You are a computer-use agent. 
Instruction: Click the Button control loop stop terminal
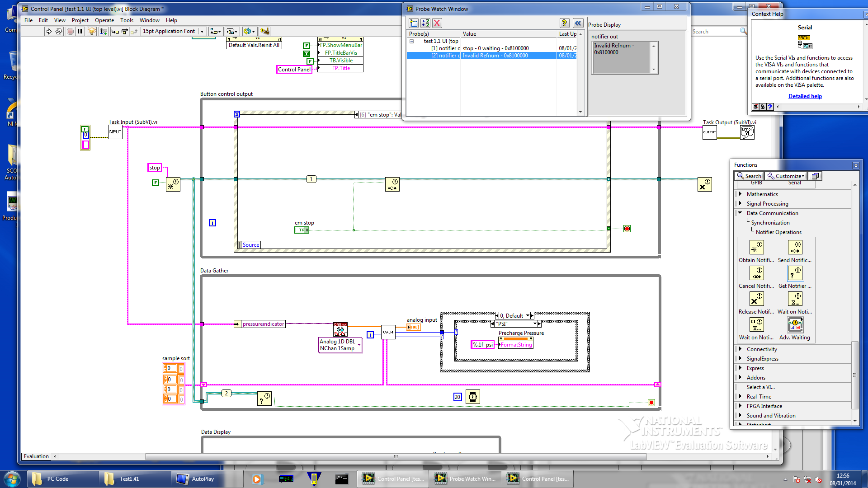click(x=627, y=229)
